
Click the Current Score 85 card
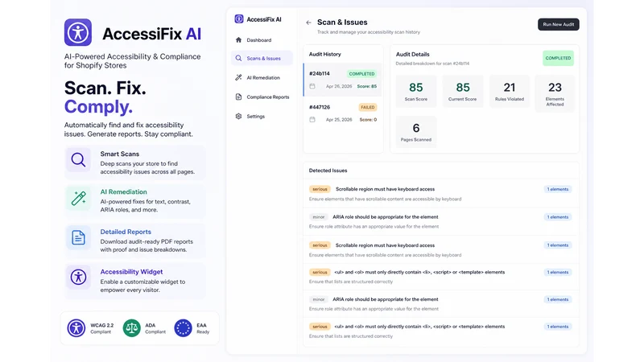click(462, 91)
